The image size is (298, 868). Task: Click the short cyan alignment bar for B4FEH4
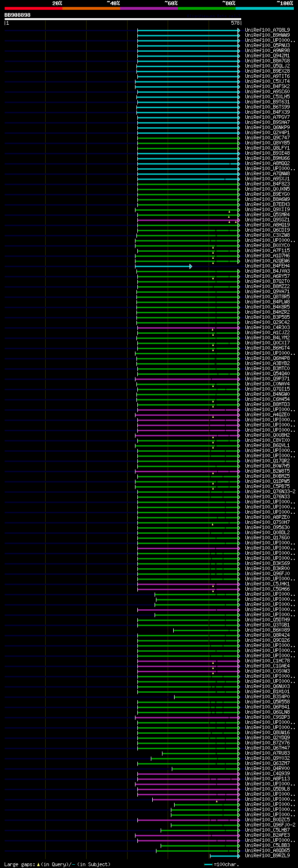[x=163, y=266]
